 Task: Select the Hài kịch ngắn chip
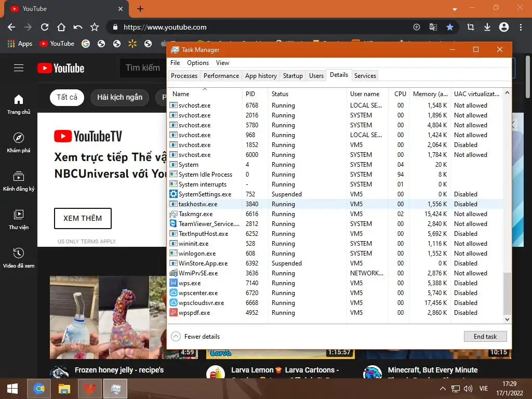120,97
